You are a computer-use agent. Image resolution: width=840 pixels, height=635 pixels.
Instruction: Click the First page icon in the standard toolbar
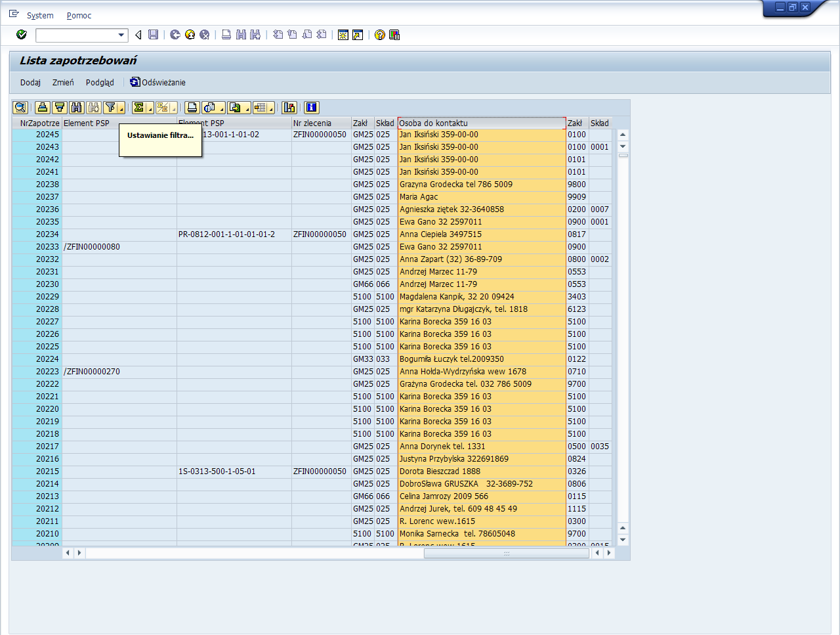(278, 35)
